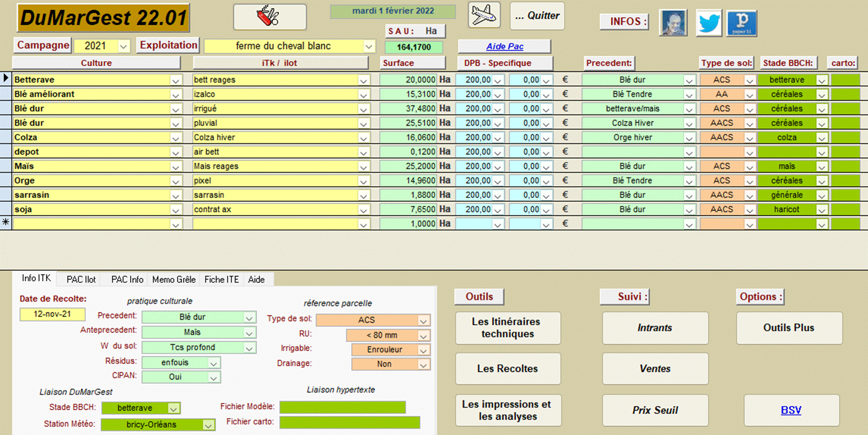Click the iTk / ilot column header
The width and height of the screenshot is (868, 435).
(280, 63)
